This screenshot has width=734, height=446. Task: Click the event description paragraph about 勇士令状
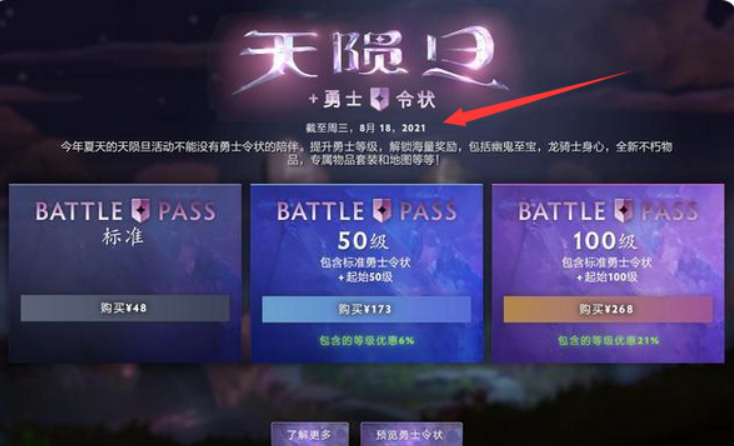366,153
